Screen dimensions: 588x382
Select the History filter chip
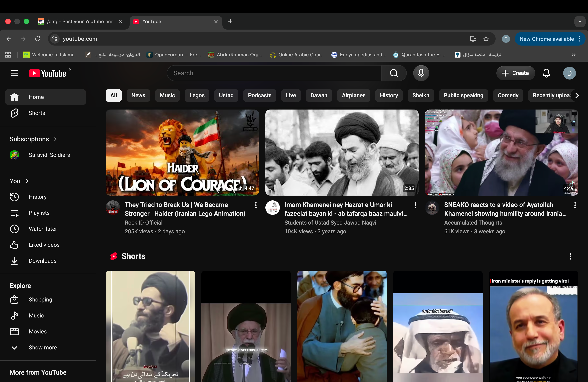click(x=389, y=95)
